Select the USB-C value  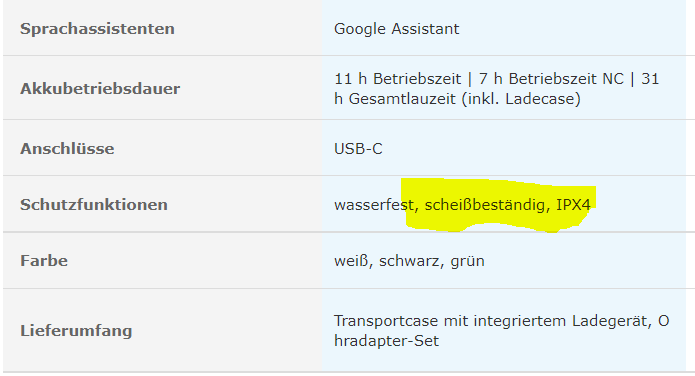[358, 149]
